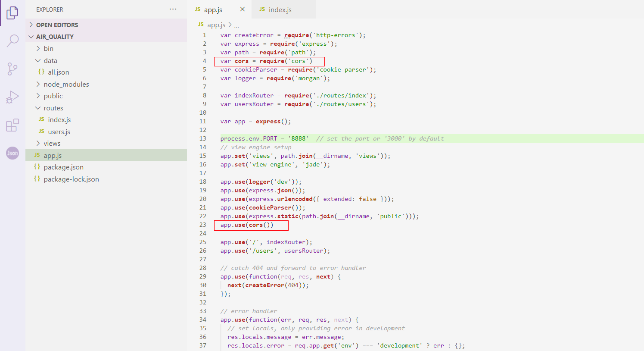
Task: Click the express.static public line
Action: tap(320, 216)
